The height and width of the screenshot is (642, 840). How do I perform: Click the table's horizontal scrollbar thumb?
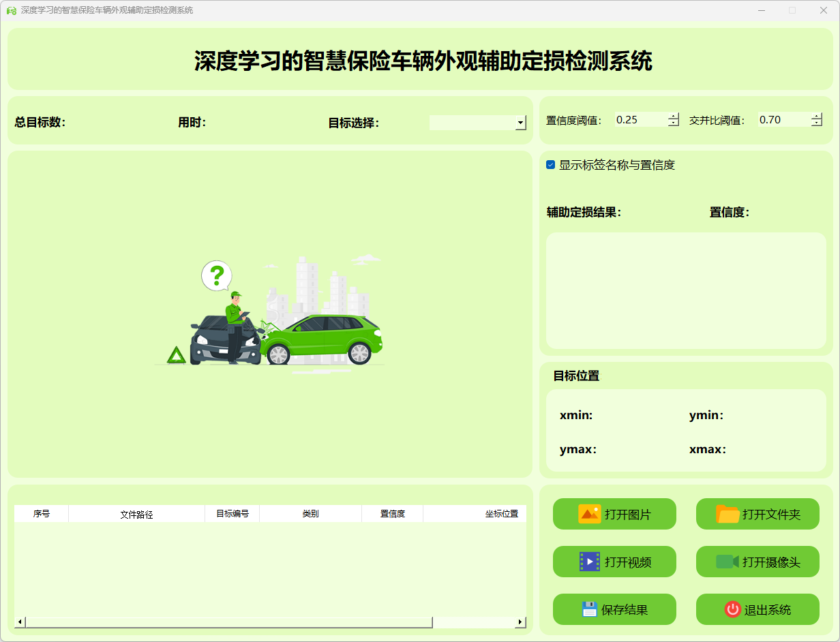click(x=228, y=622)
